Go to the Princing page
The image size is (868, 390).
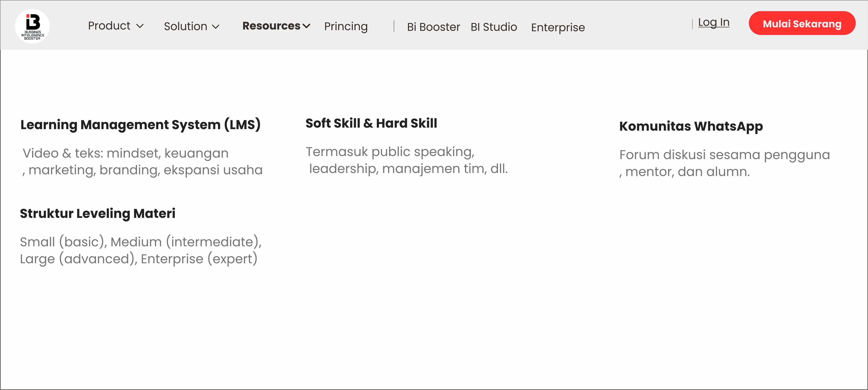click(x=346, y=27)
